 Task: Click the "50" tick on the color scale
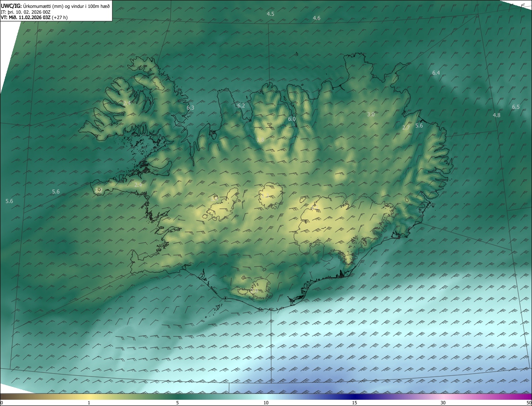click(x=529, y=403)
